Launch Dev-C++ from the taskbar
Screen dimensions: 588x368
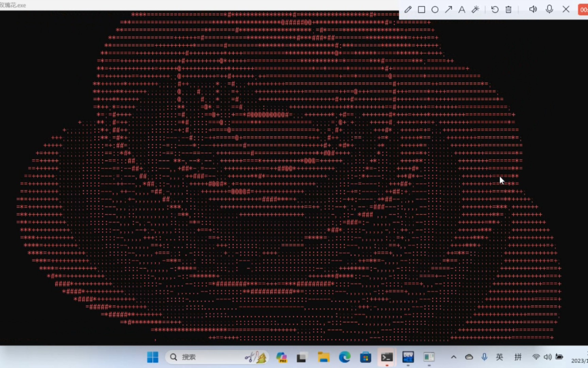(x=408, y=357)
